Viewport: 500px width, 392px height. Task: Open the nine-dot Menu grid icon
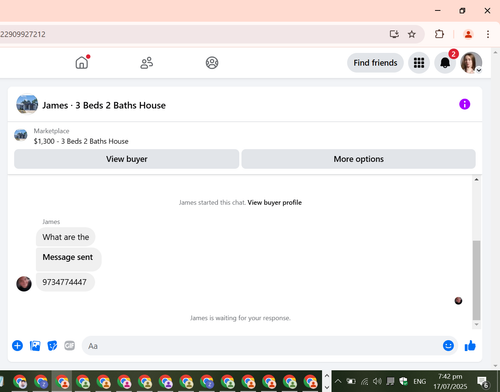tap(419, 63)
